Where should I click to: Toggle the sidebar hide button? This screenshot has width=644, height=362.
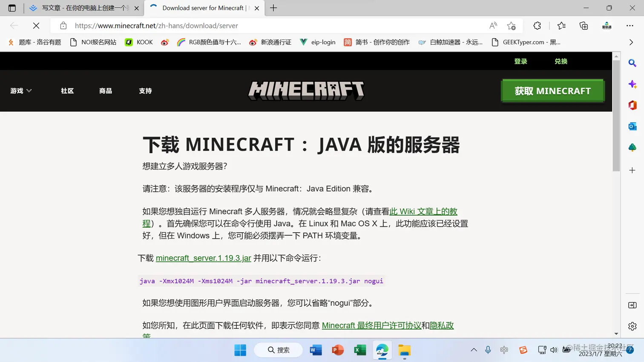632,305
